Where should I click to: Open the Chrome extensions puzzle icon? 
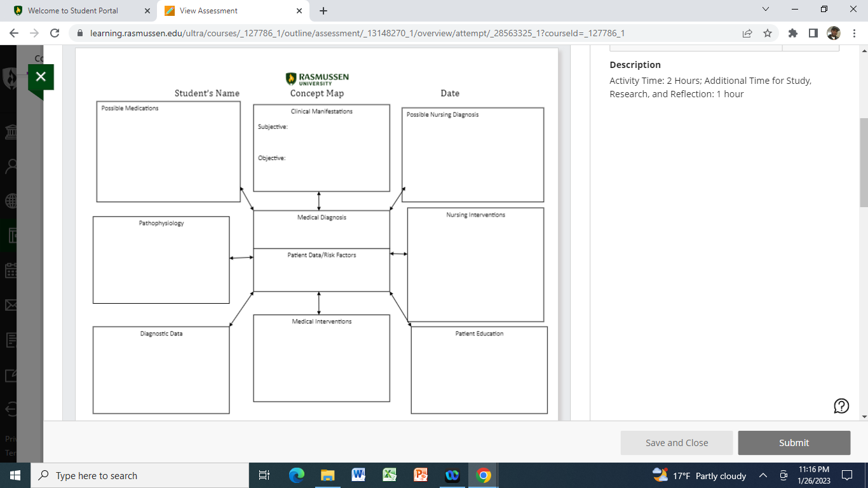pos(792,33)
